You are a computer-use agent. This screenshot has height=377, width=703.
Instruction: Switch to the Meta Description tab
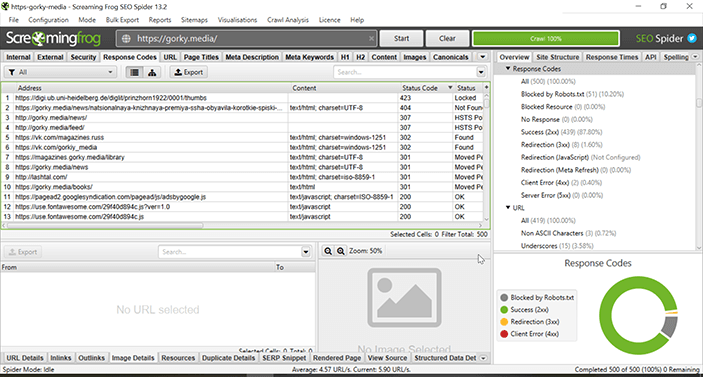(252, 57)
